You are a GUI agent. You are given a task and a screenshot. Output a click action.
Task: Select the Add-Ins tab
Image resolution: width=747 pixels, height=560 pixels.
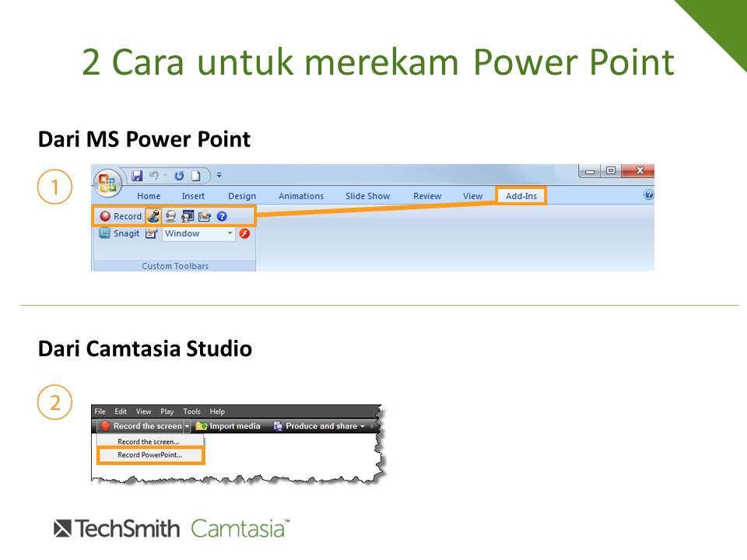coord(521,196)
